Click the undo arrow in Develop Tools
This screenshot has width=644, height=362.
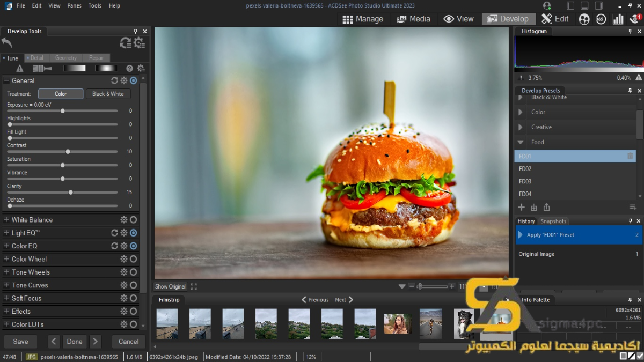point(7,43)
